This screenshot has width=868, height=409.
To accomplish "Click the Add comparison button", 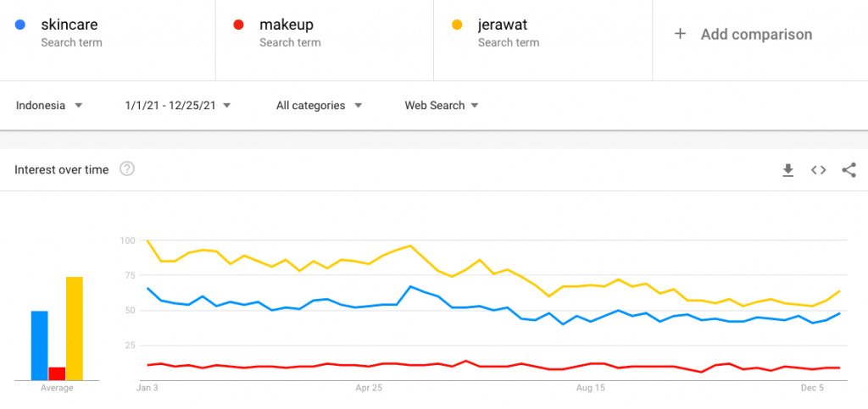I will [756, 35].
